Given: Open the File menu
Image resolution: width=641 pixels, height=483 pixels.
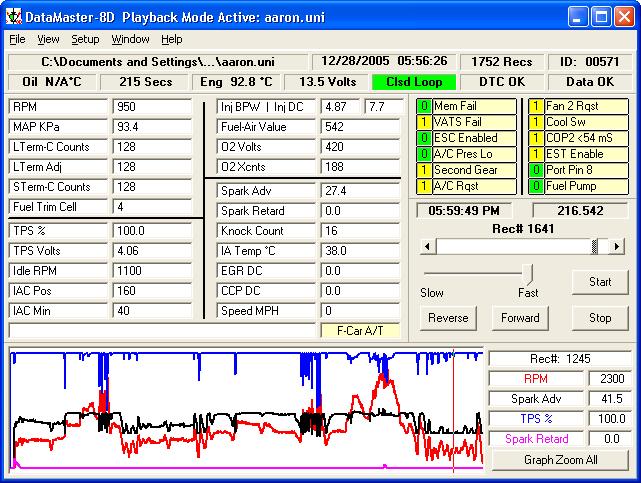Looking at the screenshot, I should click(17, 40).
